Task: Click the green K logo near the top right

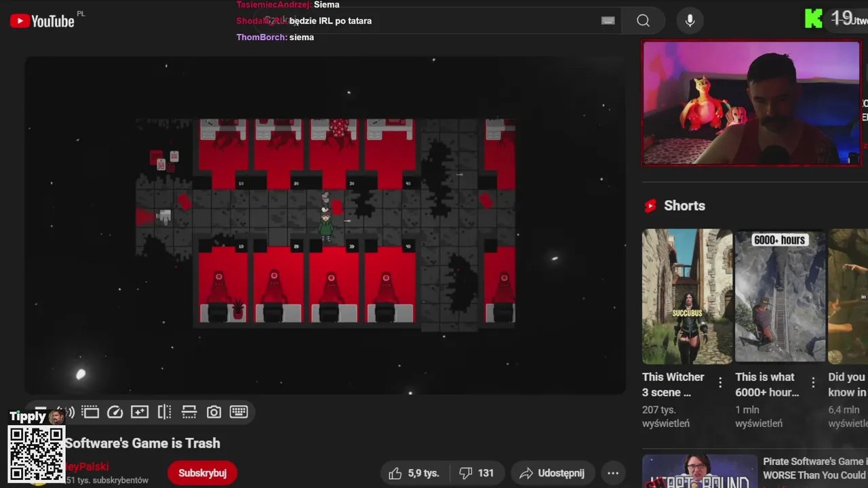Action: (813, 19)
